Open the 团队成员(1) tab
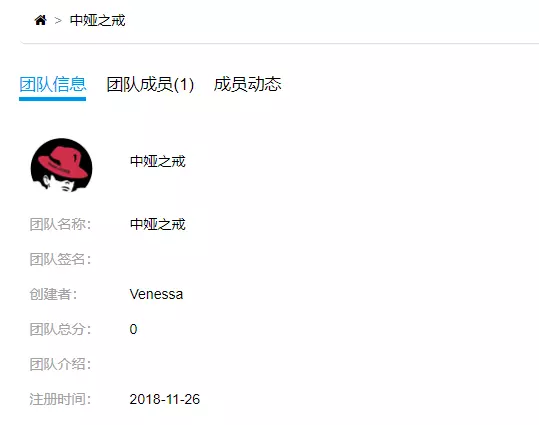 point(150,84)
